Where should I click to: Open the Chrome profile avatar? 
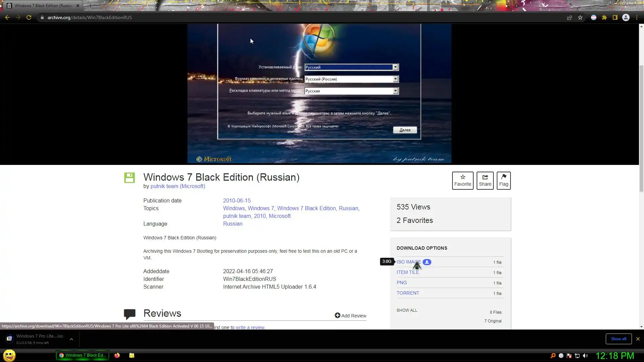pyautogui.click(x=626, y=18)
